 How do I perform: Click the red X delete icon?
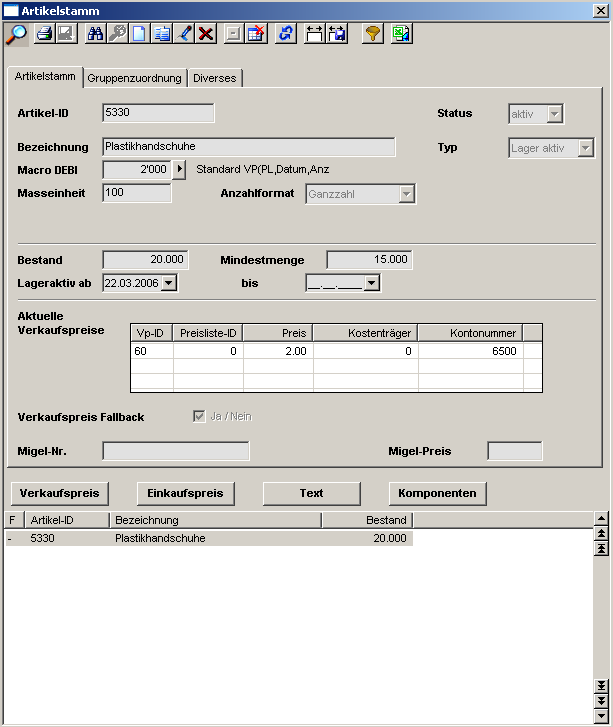tap(206, 34)
